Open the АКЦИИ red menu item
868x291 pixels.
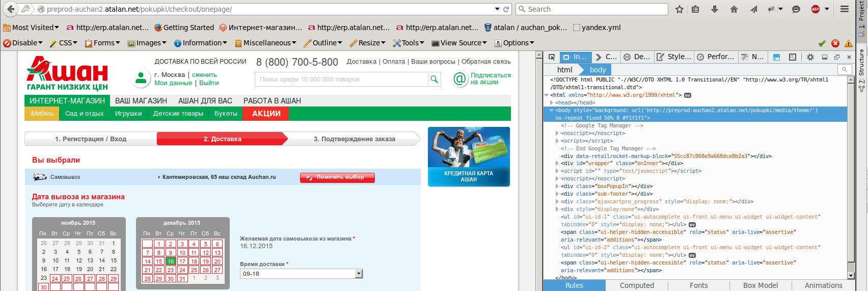pos(266,113)
